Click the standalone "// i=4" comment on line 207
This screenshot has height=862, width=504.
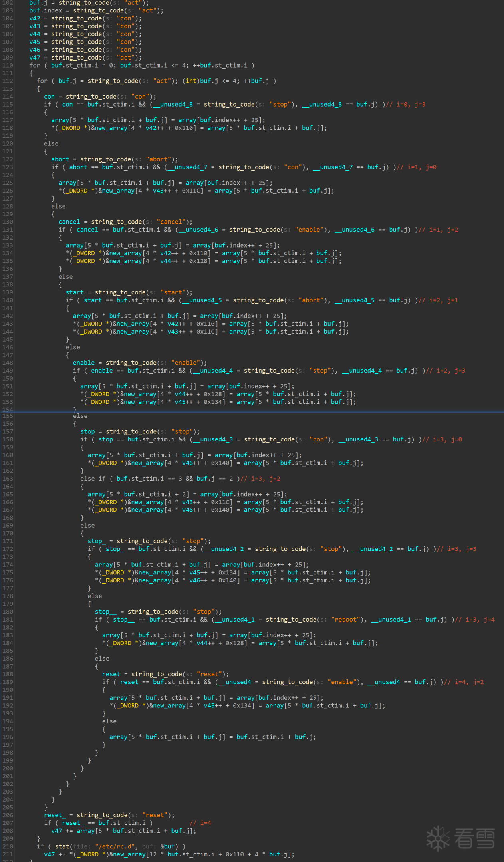(x=200, y=823)
